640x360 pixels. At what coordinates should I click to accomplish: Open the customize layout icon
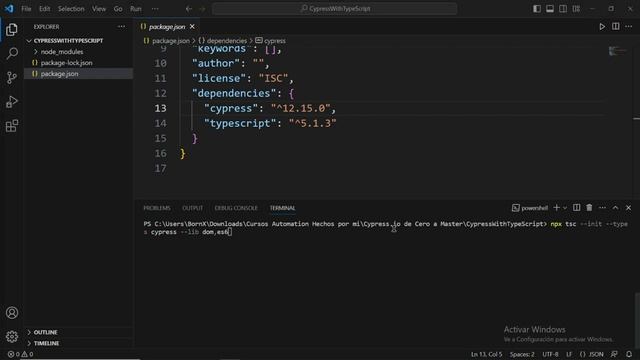(x=576, y=9)
